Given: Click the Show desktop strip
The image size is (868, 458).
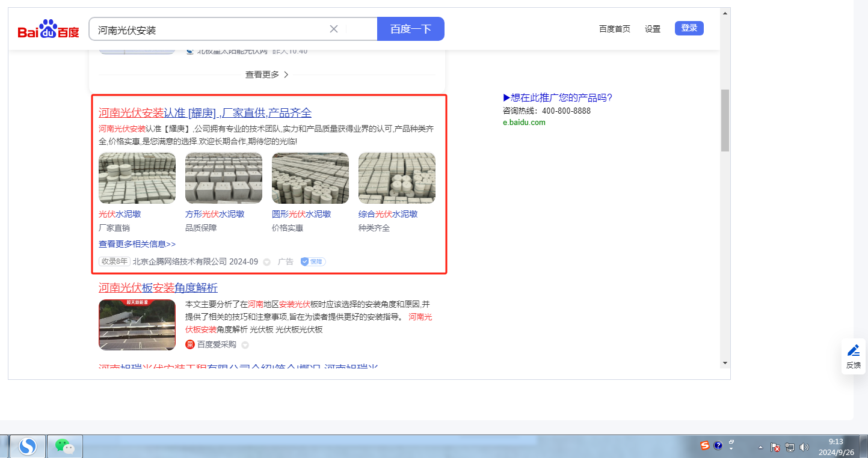Looking at the screenshot, I should tap(864, 447).
